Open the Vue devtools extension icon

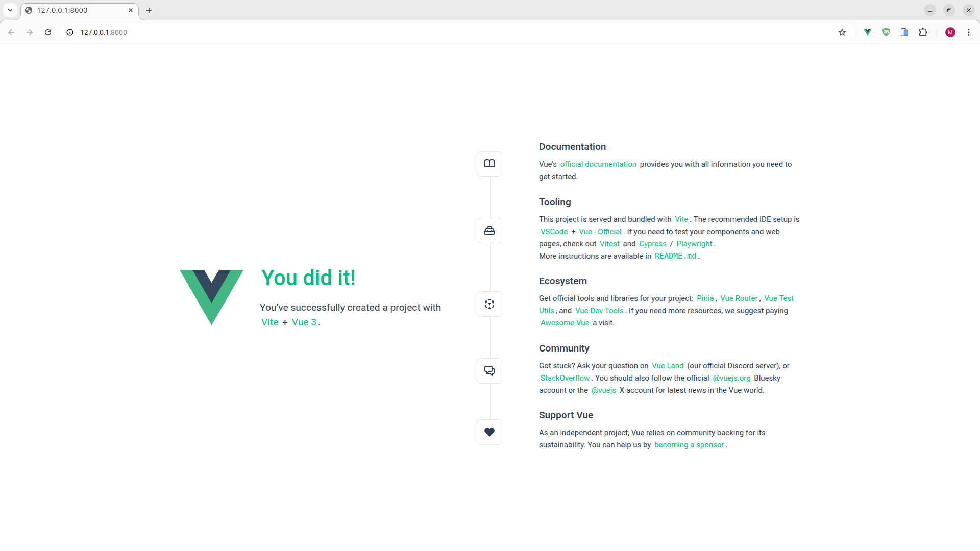867,32
